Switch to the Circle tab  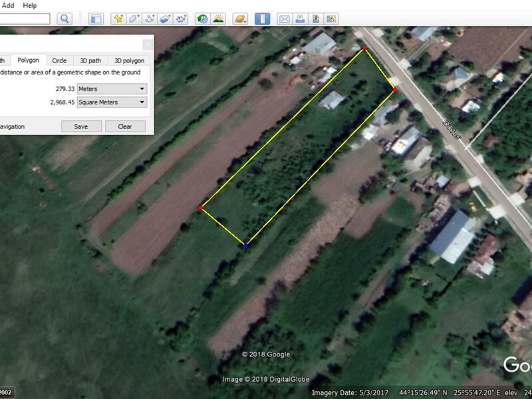pos(59,61)
